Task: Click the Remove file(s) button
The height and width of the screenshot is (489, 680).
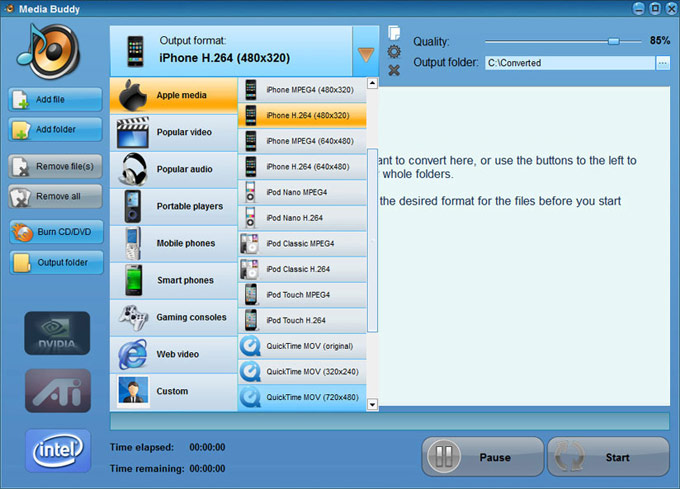Action: pyautogui.click(x=56, y=166)
